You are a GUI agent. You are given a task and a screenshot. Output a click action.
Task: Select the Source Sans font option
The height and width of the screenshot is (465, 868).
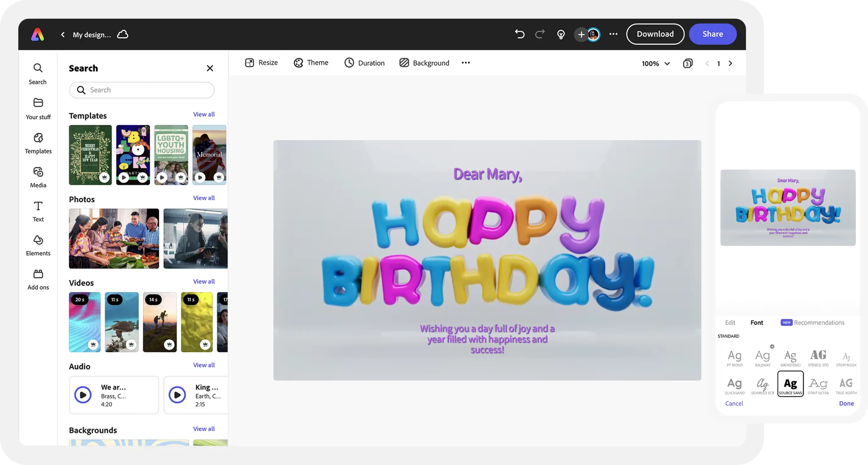point(790,384)
